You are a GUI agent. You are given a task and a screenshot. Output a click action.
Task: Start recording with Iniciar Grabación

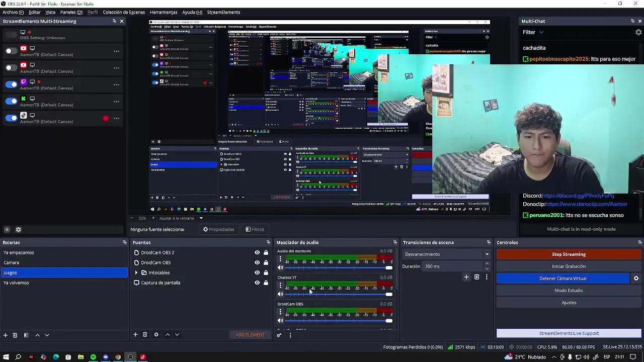569,266
